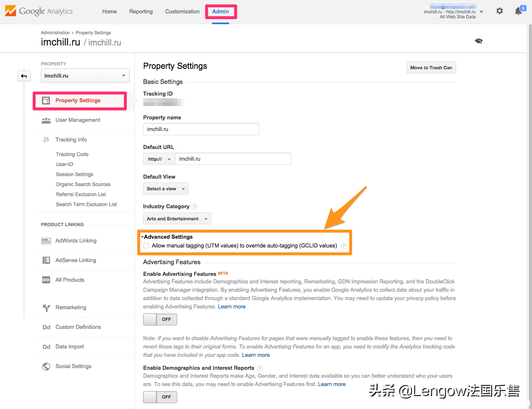Click the All Products link icon
Viewport: 532px width, 409px height.
(46, 280)
